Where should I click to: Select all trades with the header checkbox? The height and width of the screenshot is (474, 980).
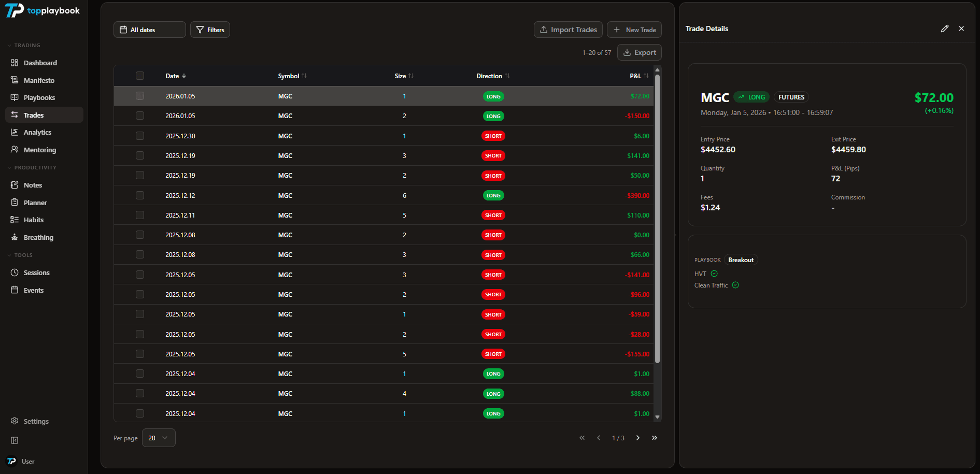[x=140, y=76]
